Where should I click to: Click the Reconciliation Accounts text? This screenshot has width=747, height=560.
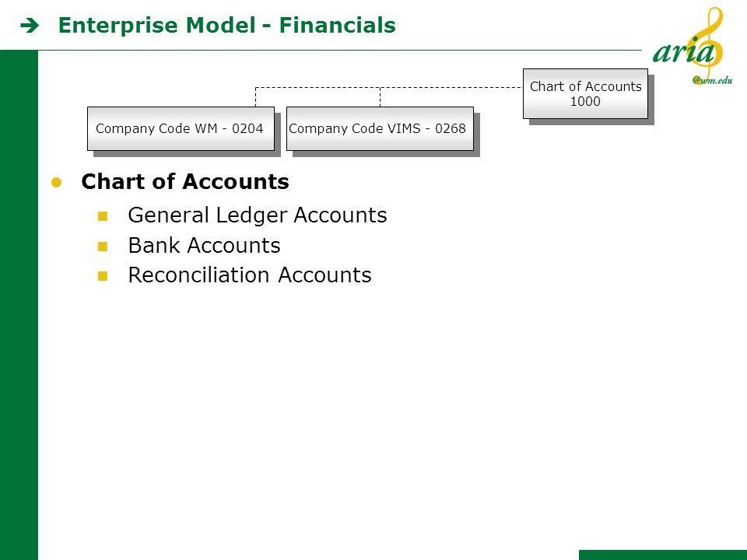point(250,275)
